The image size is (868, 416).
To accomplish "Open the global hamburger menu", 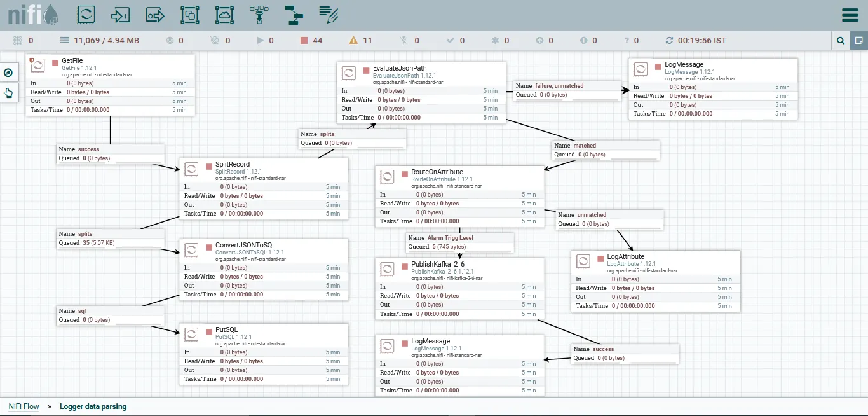I will 850,15.
